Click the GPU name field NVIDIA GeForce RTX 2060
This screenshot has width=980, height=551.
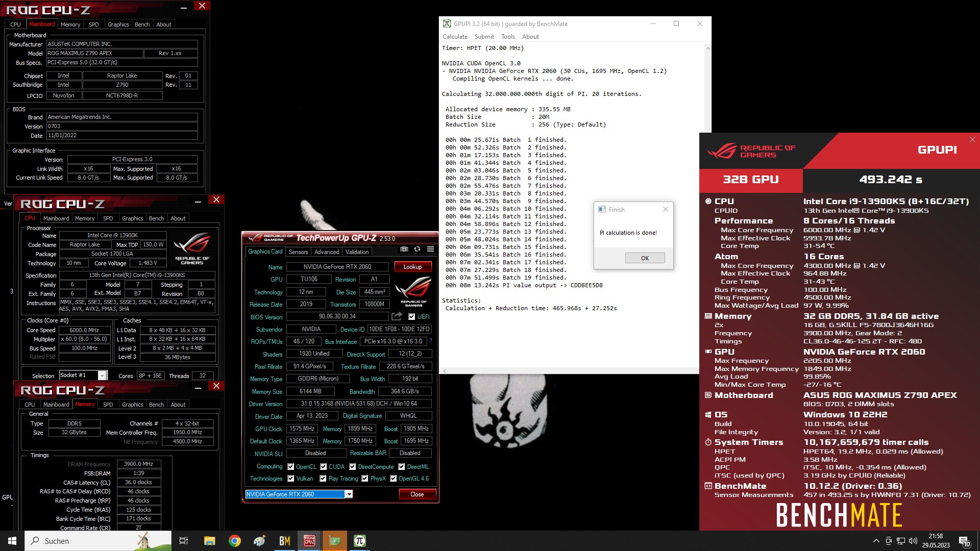click(337, 267)
